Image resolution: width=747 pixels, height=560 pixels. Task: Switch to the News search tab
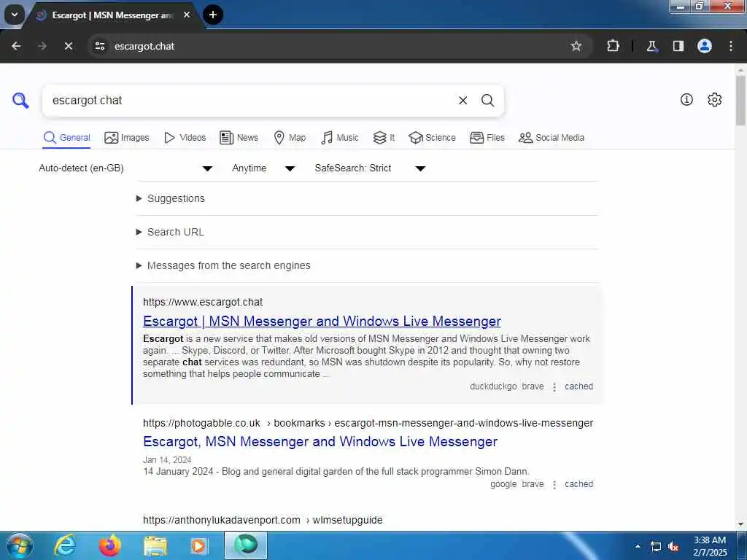[239, 138]
